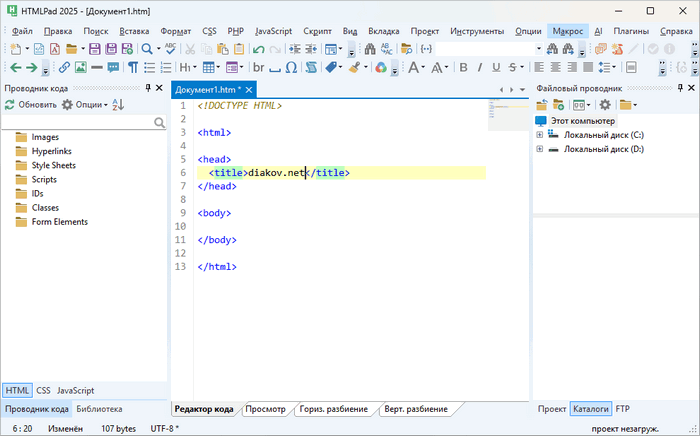Click the Omega special character icon
The width and height of the screenshot is (700, 436).
(x=291, y=68)
